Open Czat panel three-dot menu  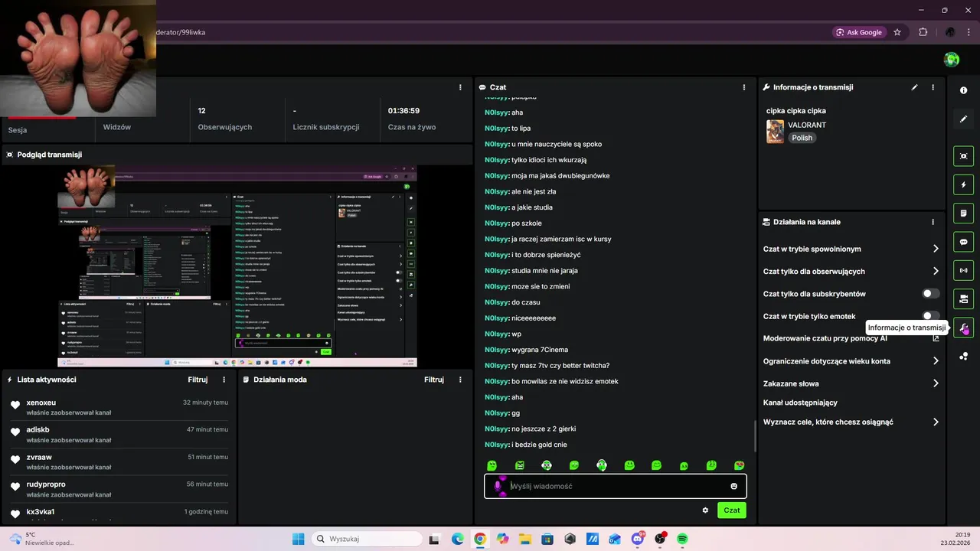click(744, 87)
